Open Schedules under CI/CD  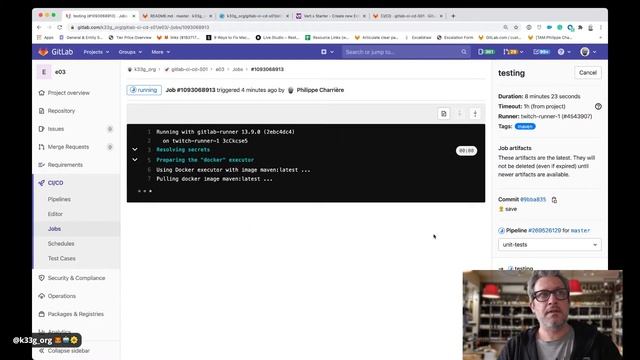[61, 244]
